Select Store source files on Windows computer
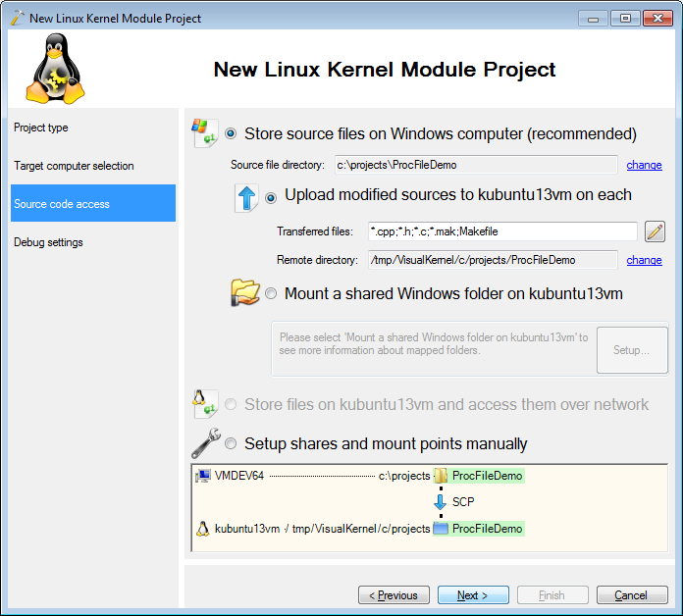 pos(231,133)
